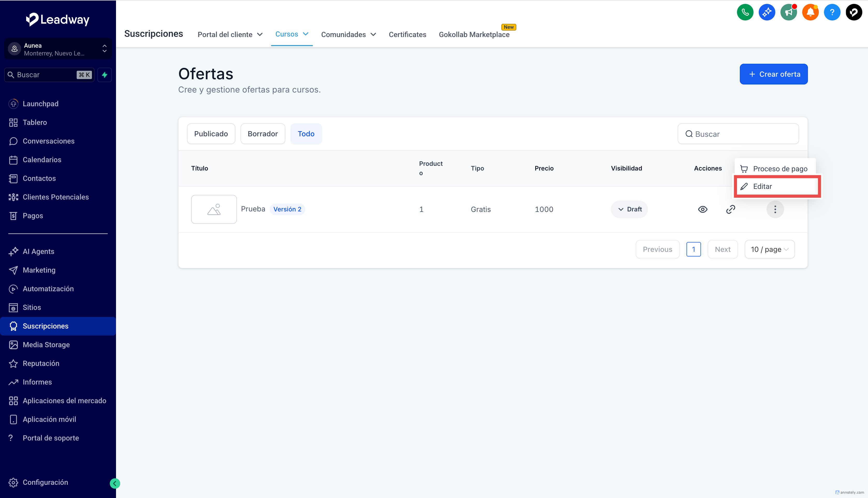Click the green phone call icon
The width and height of the screenshot is (868, 498).
coord(745,12)
